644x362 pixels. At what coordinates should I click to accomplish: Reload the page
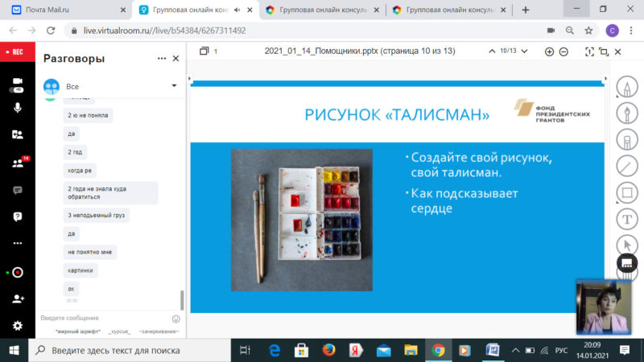pyautogui.click(x=51, y=31)
